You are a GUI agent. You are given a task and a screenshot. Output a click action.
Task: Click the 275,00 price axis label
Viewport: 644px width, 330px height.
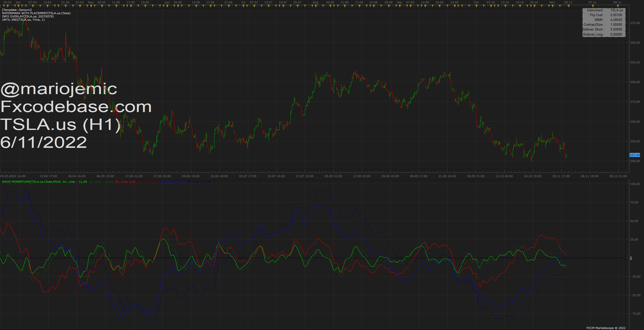coord(635,102)
